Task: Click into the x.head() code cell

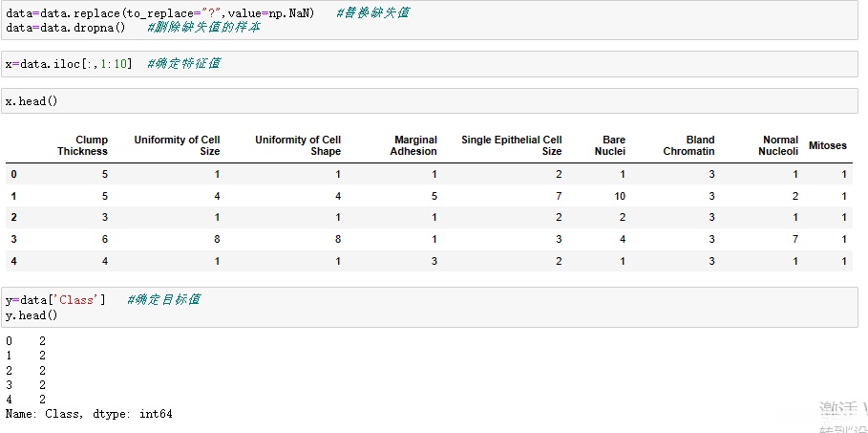Action: click(430, 101)
